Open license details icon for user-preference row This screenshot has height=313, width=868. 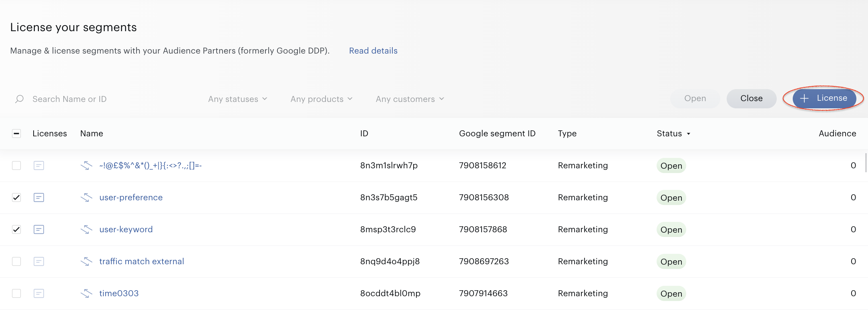click(39, 197)
